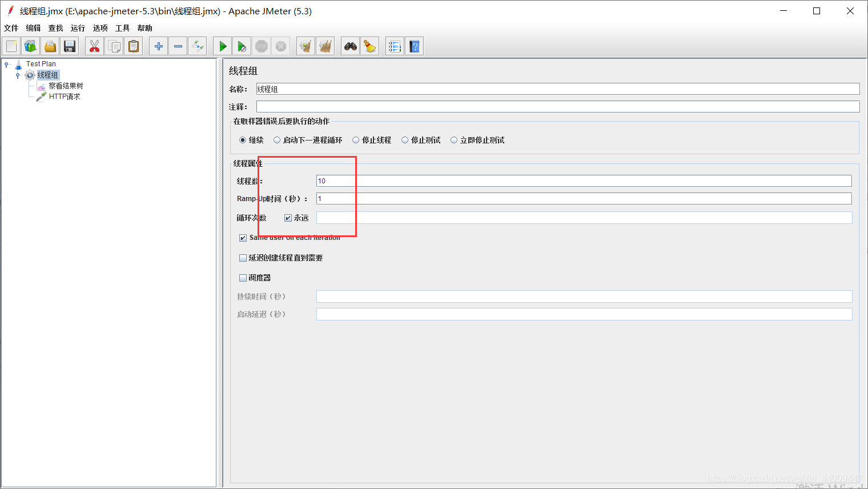
Task: Select the 立即停止测试 radio button
Action: [454, 140]
